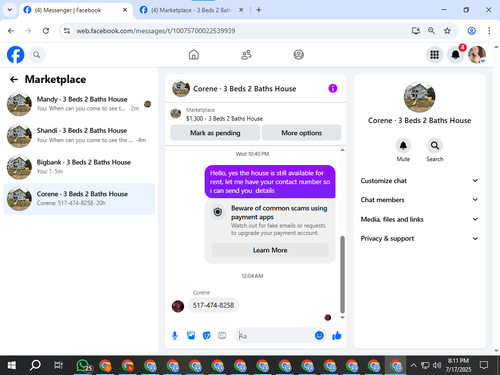This screenshot has width=500, height=375.
Task: Search within the Corene conversation
Action: point(435,146)
